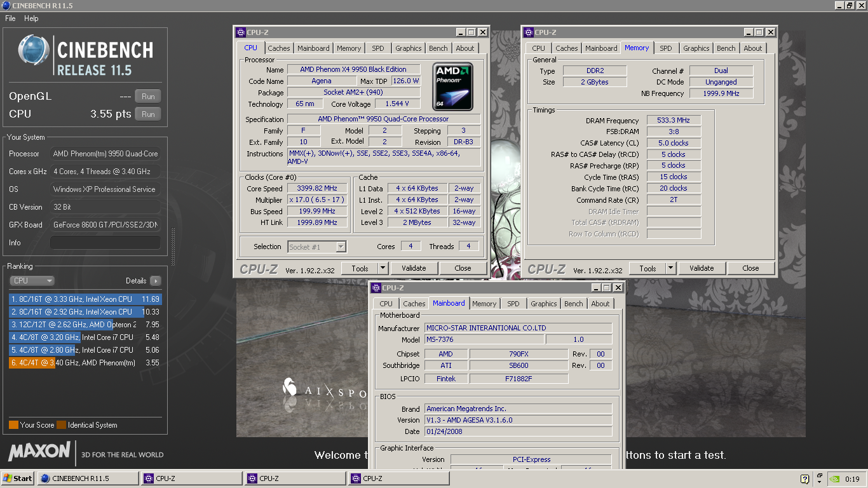Click the taskbar clock showing 0:19

pos(852,479)
